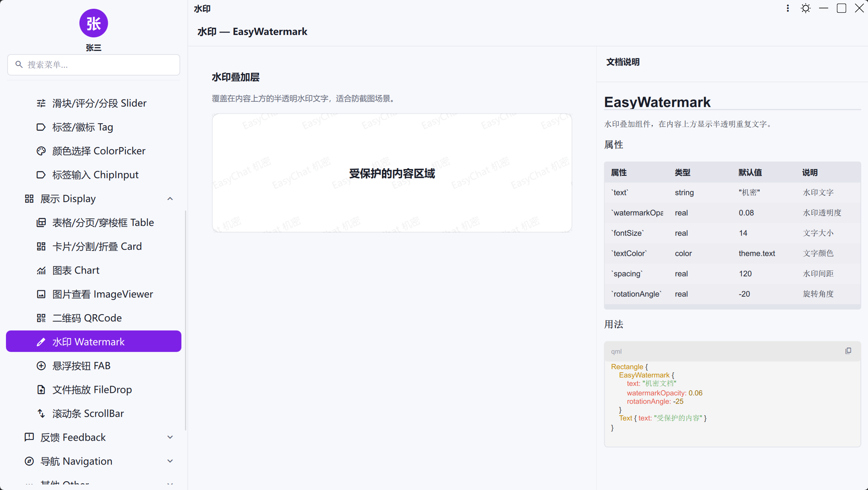The height and width of the screenshot is (490, 868).
Task: Click the qml language label
Action: pos(616,351)
